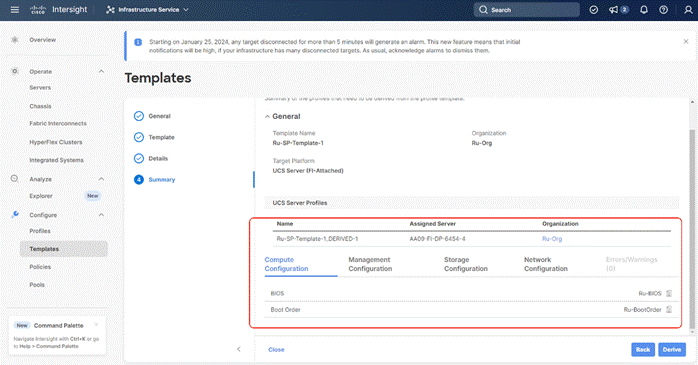The height and width of the screenshot is (365, 698).
Task: Collapse the Operate section
Action: tap(101, 71)
